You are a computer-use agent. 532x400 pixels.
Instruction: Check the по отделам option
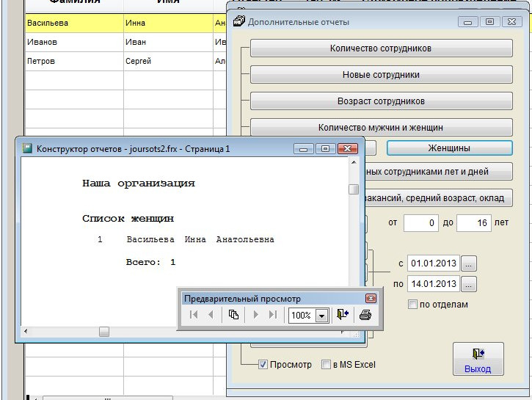tap(413, 305)
